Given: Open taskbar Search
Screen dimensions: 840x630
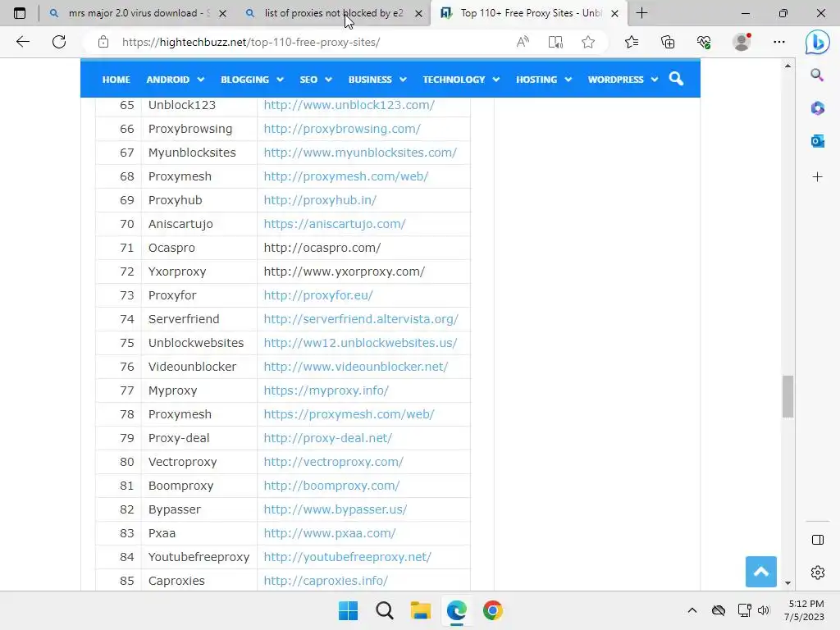Looking at the screenshot, I should [x=384, y=610].
